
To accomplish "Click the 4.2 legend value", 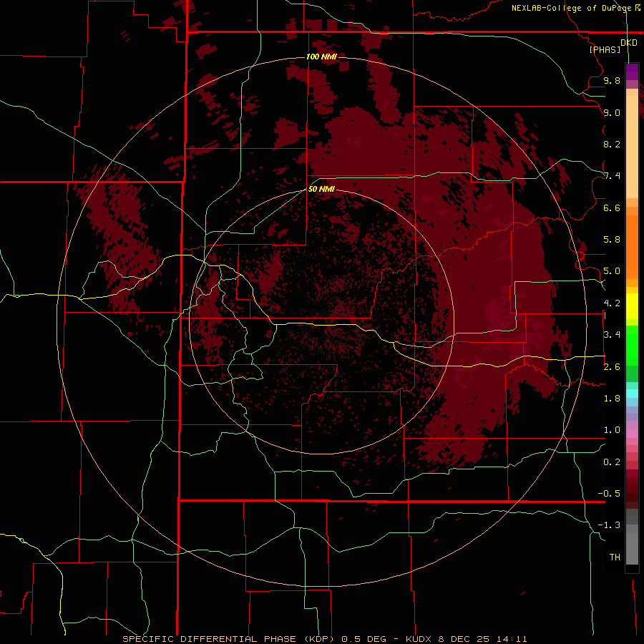I will 612,303.
